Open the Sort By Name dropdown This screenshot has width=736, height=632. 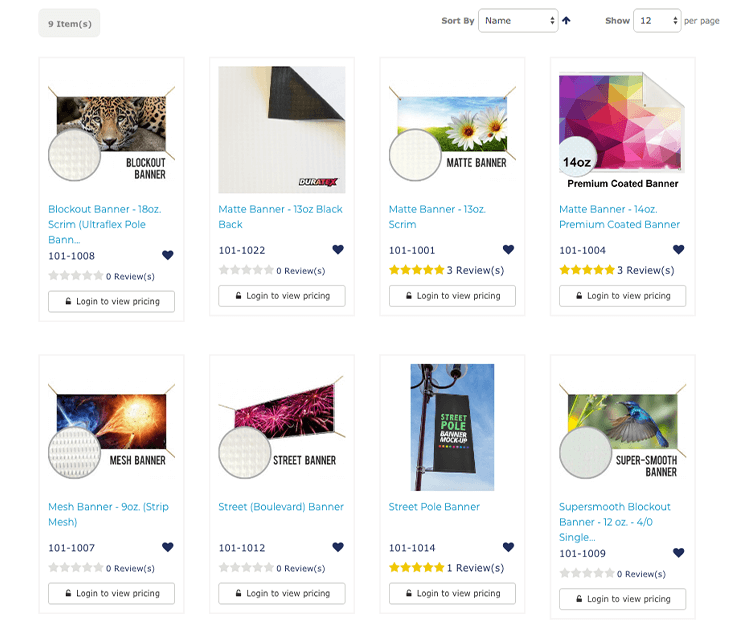[x=518, y=20]
